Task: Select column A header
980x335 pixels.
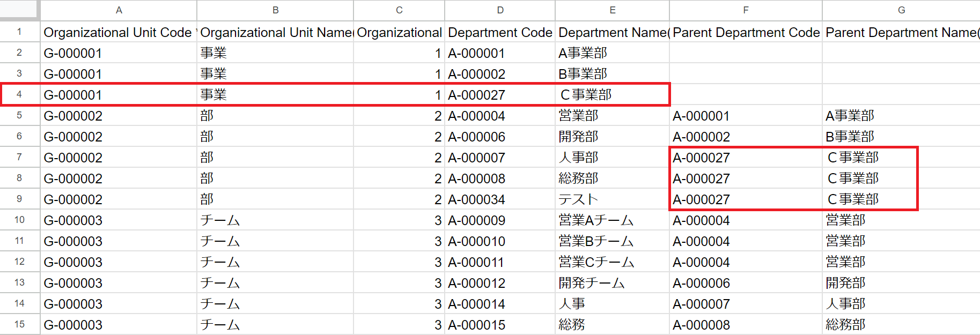Action: [119, 10]
